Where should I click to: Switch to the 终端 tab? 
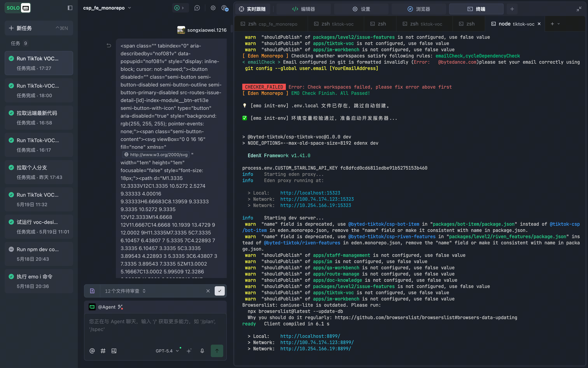[x=476, y=9]
